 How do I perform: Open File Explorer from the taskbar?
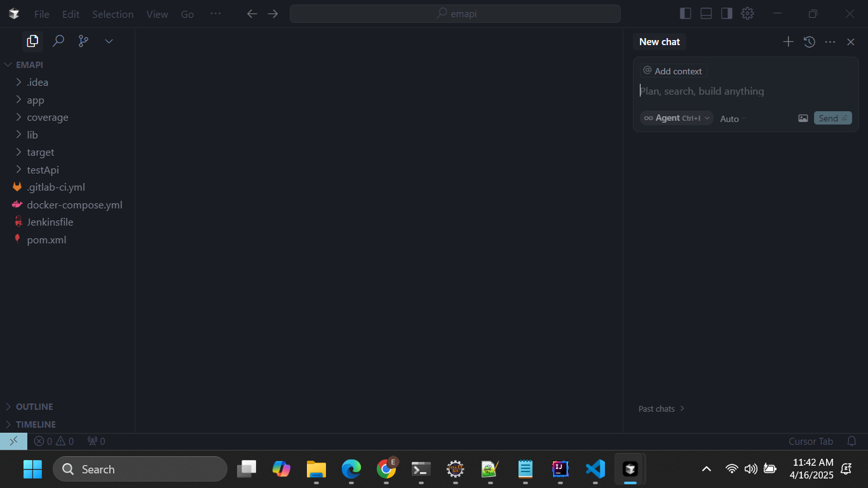316,469
